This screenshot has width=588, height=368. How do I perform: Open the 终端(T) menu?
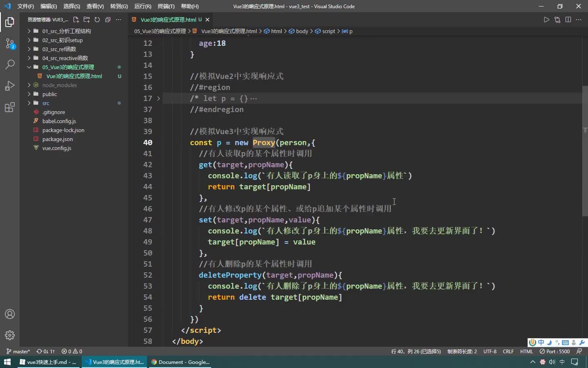(166, 6)
